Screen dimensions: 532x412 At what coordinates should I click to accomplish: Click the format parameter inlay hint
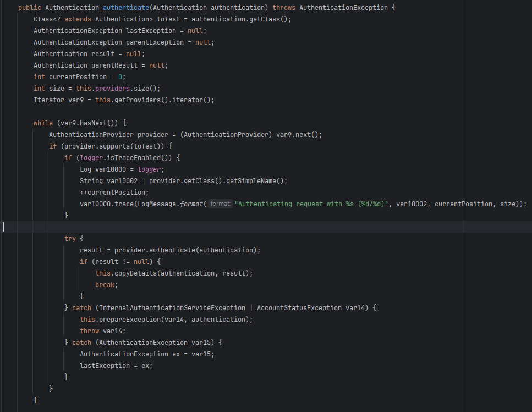(x=220, y=204)
